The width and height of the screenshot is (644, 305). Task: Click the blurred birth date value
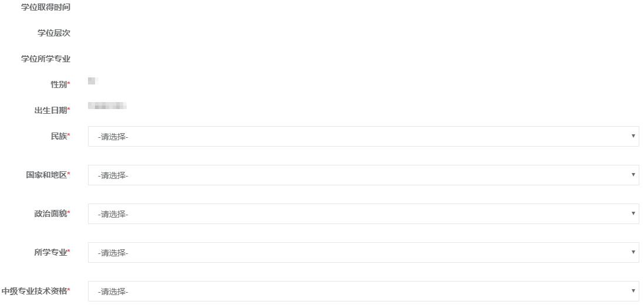(x=107, y=106)
